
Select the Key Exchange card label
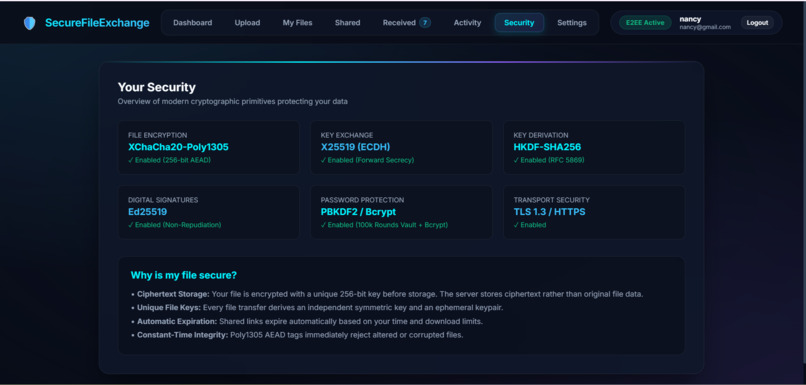(347, 135)
